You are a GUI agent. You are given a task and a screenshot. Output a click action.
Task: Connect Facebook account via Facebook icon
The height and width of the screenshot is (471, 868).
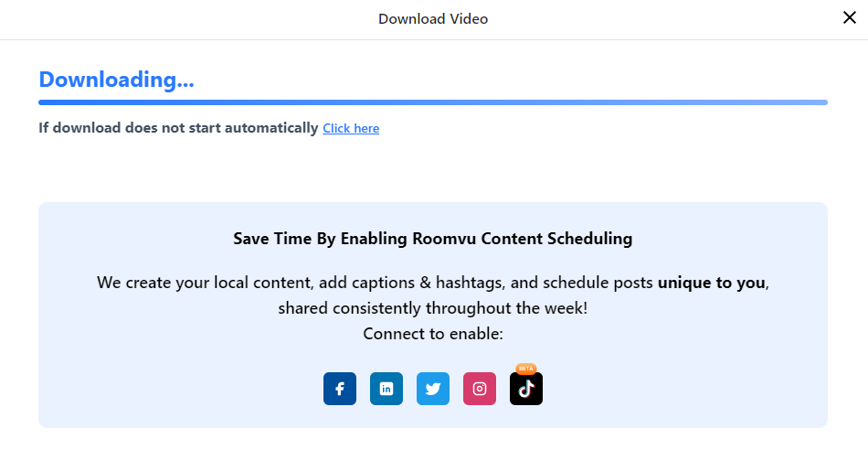pyautogui.click(x=339, y=389)
